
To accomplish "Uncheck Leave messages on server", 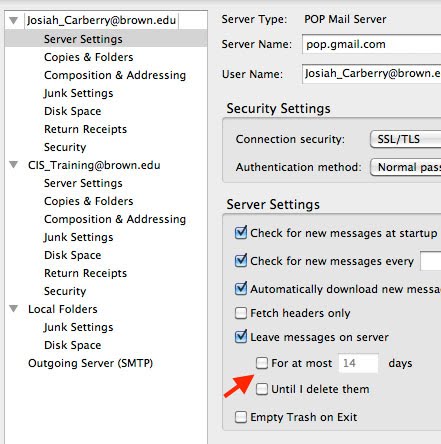I will [x=241, y=337].
